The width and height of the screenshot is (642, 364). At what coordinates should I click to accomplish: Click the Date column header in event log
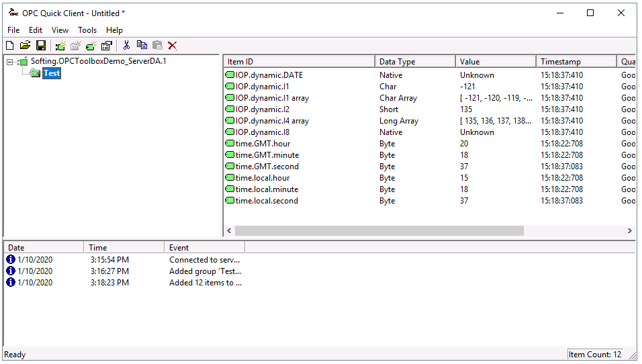click(44, 248)
